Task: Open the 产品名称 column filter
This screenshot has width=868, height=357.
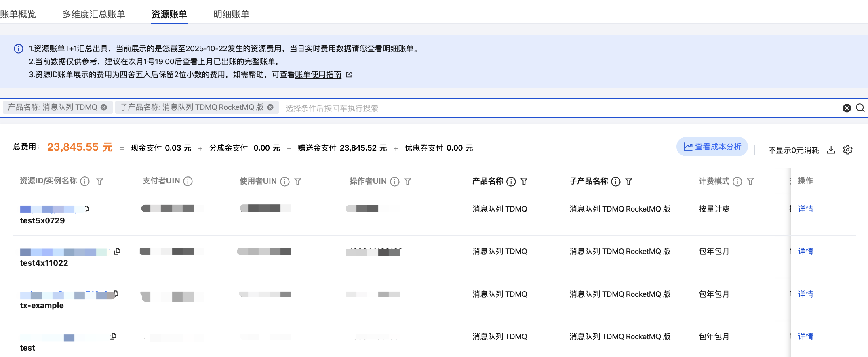Action: click(x=524, y=181)
